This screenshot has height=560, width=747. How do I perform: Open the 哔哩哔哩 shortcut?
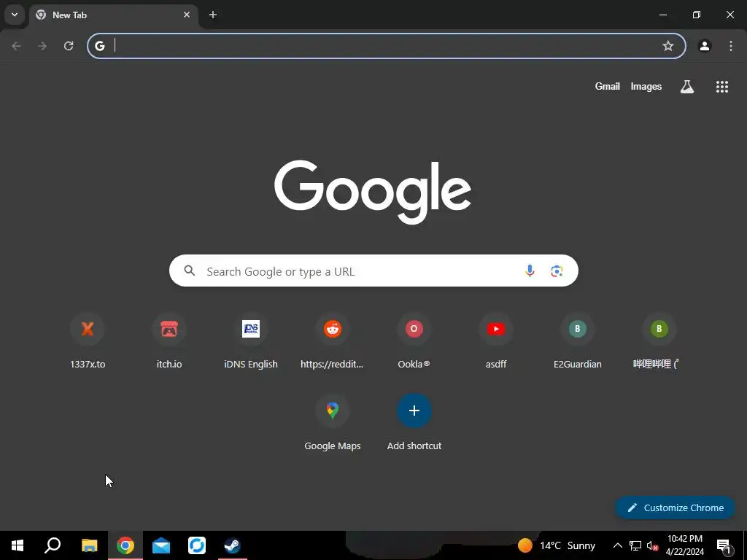[659, 341]
